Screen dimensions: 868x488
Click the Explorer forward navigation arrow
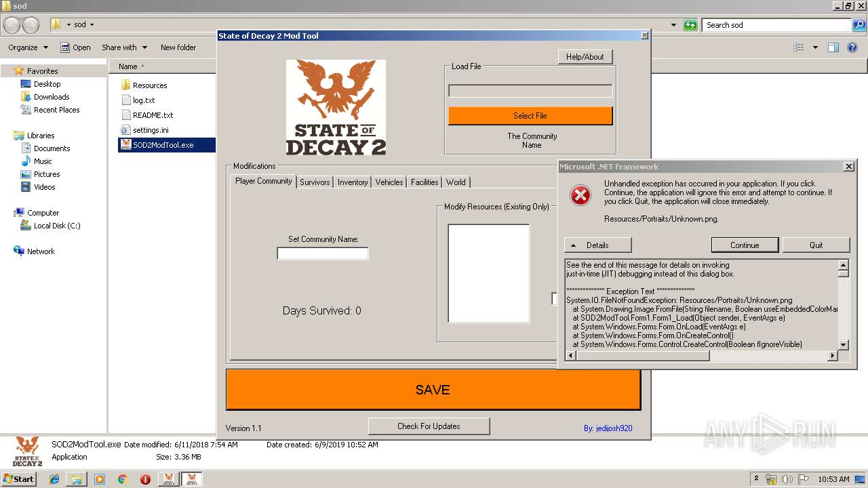point(31,25)
